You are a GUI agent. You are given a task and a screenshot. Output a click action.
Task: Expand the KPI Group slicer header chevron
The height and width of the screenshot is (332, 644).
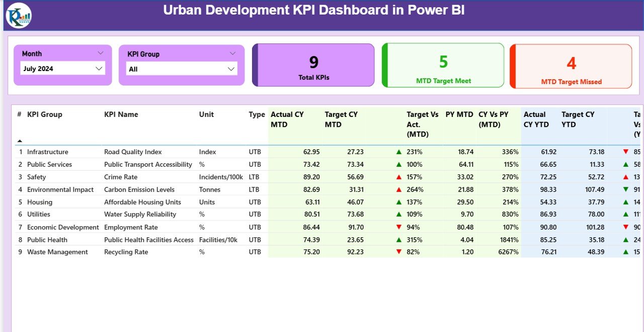(232, 53)
